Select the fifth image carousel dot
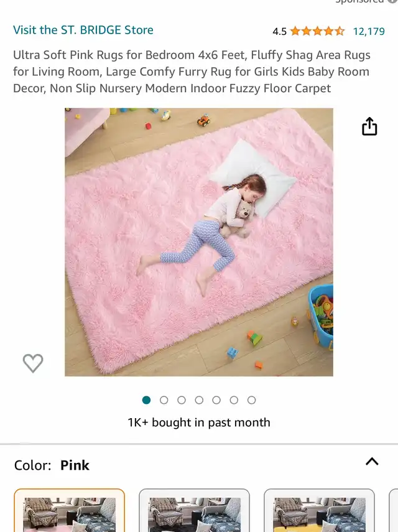Image resolution: width=398 pixels, height=532 pixels. coord(216,400)
